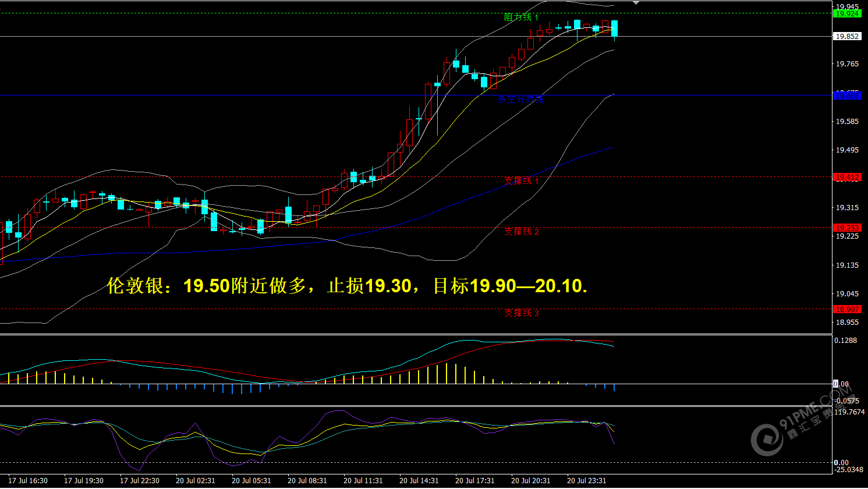This screenshot has width=868, height=489.
Task: Click the 17 Jul 16:30 time label
Action: 28,481
